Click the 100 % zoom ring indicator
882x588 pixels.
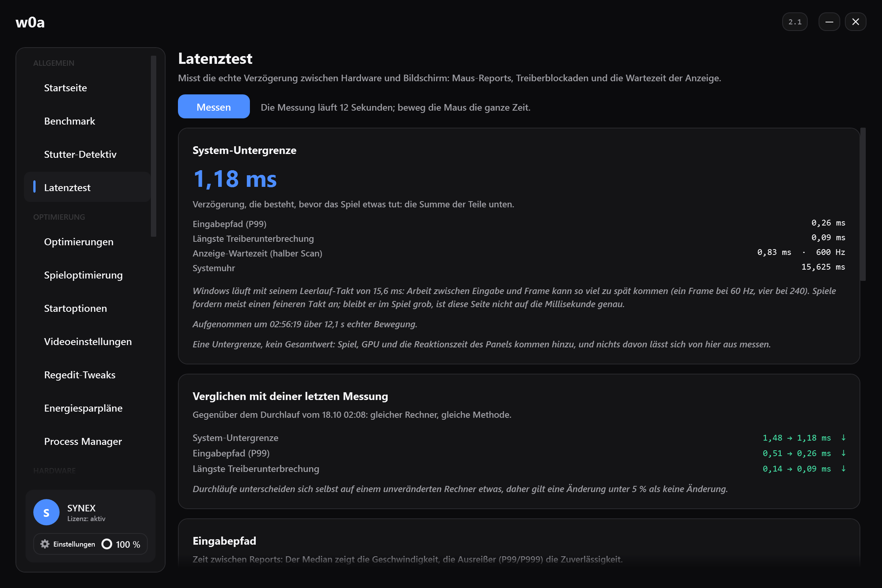[x=107, y=544]
